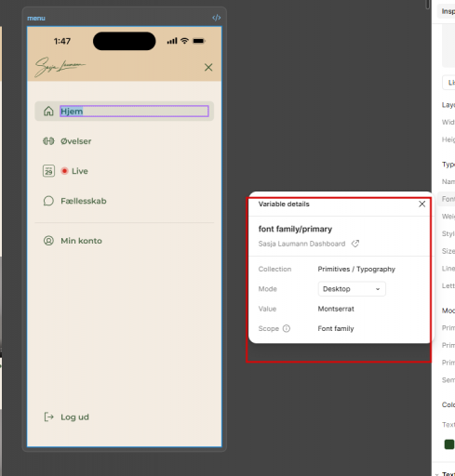455x476 pixels.
Task: Click the logout arrow icon
Action: point(48,417)
